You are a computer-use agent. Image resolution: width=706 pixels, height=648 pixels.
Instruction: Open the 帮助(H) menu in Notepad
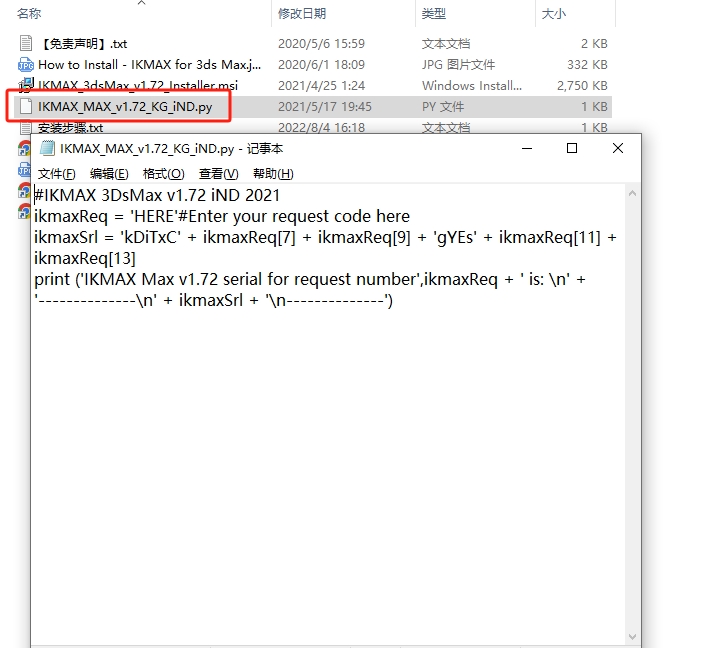(273, 174)
